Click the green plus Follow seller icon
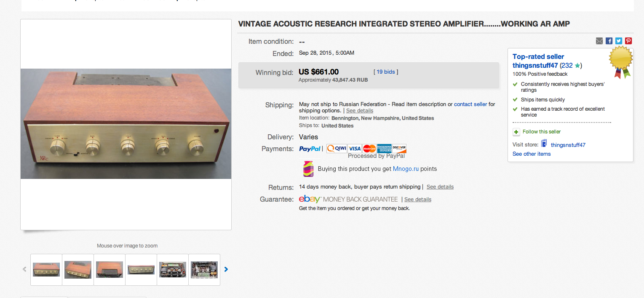 (516, 132)
